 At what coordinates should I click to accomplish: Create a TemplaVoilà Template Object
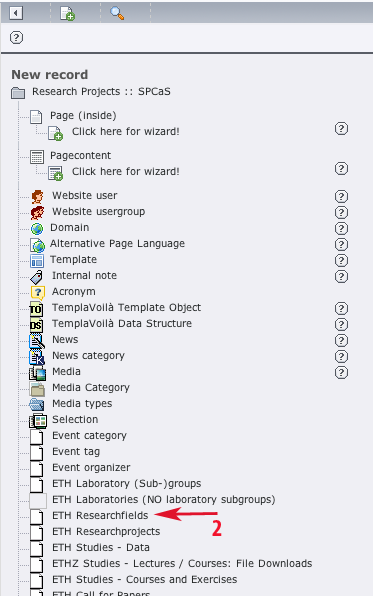click(127, 308)
